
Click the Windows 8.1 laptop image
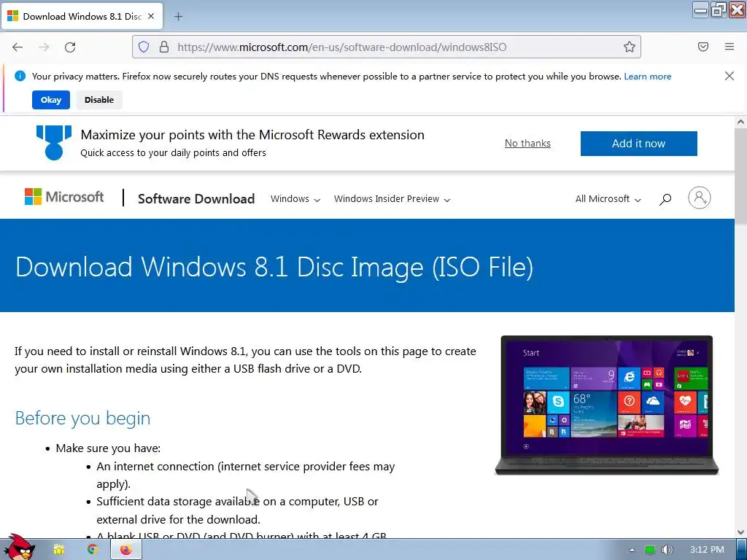pos(606,405)
